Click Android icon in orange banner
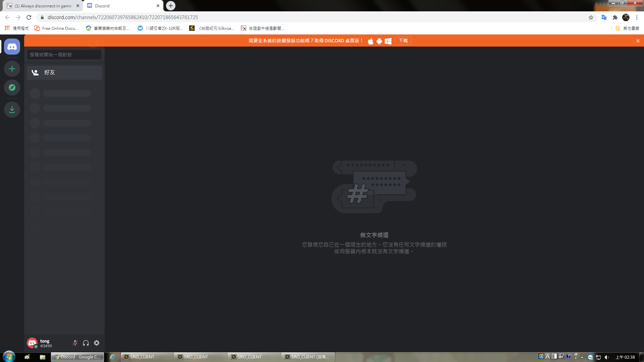The image size is (644, 362). click(379, 41)
